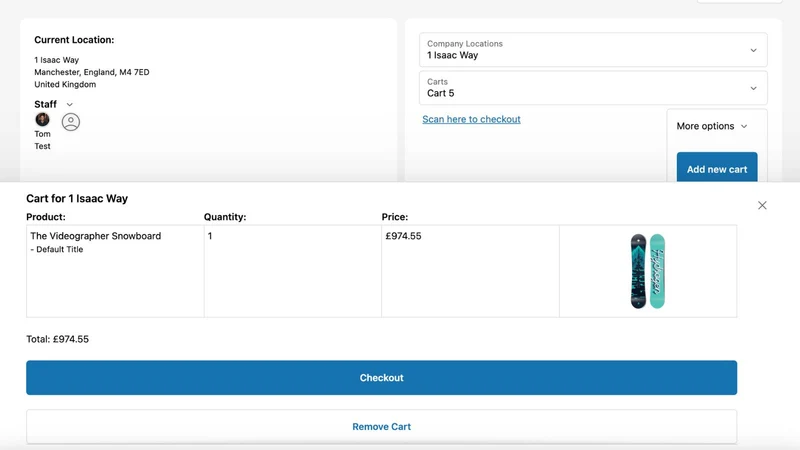Expand the Staff section chevron
The height and width of the screenshot is (450, 800).
click(69, 105)
